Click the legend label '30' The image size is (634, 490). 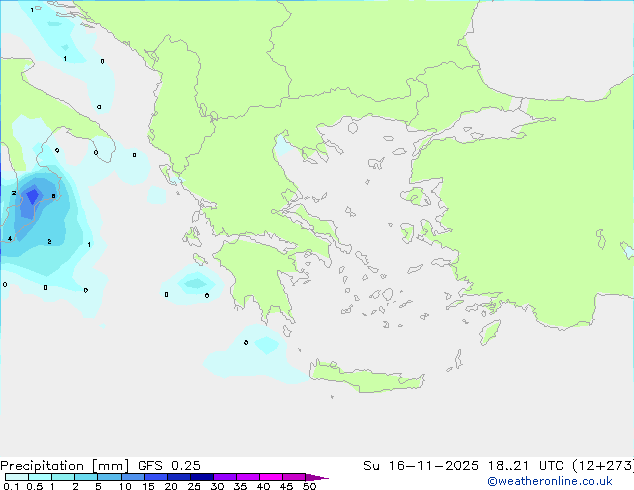[217, 486]
